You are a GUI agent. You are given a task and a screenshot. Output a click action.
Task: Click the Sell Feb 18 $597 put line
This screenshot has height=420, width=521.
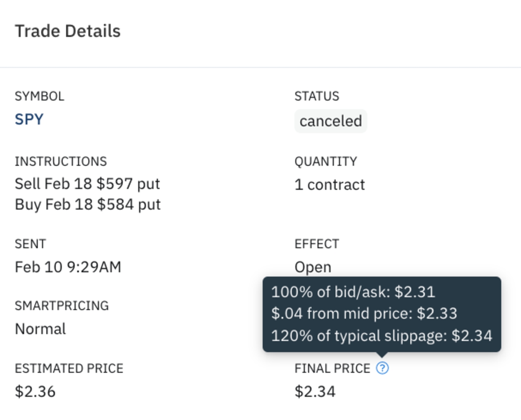pyautogui.click(x=88, y=184)
